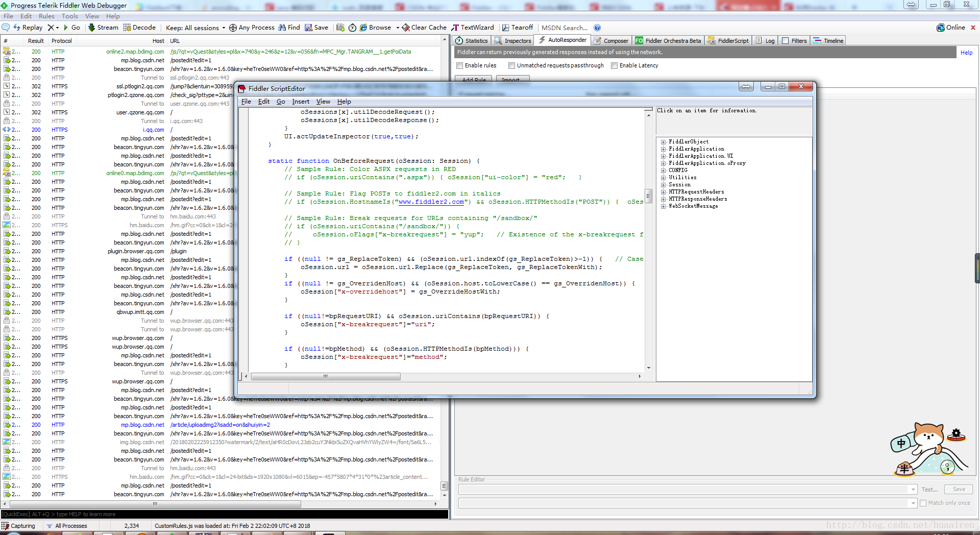
Task: Sort sessions by the Protocol column header
Action: click(x=62, y=41)
